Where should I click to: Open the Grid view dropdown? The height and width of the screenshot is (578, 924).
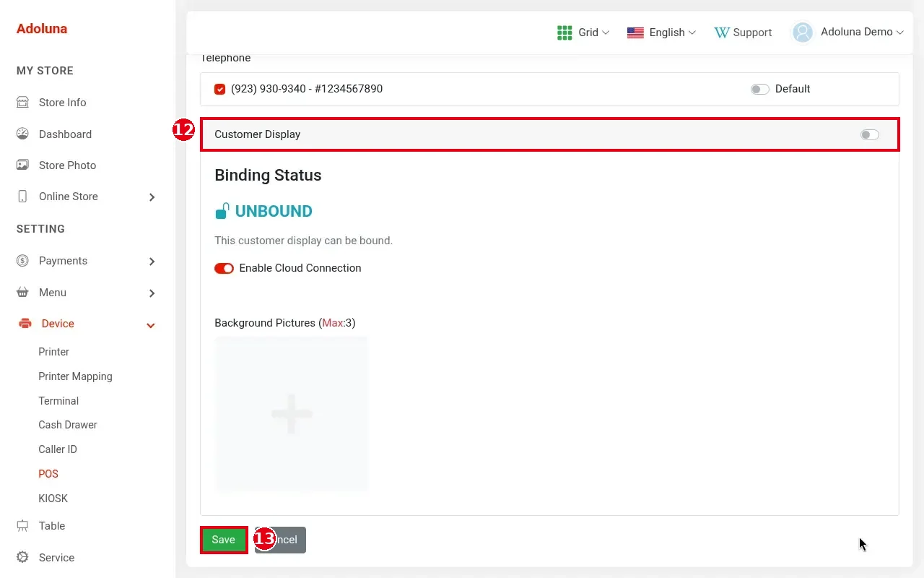[583, 33]
